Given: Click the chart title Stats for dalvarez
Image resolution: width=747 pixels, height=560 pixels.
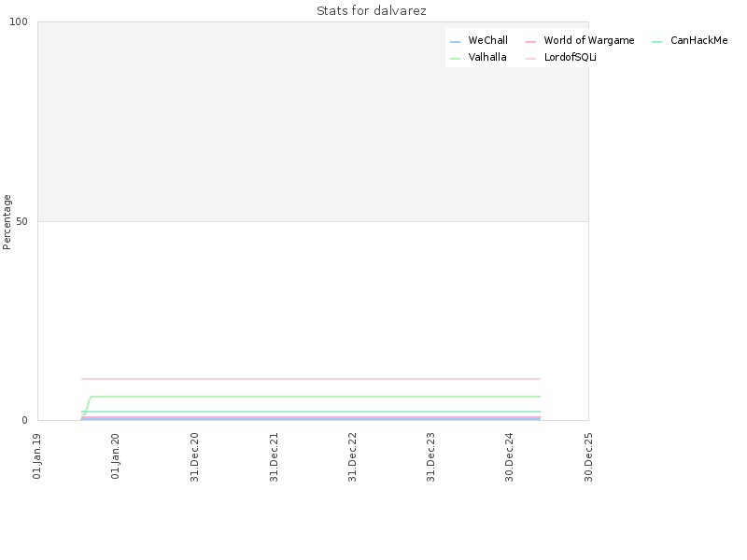Looking at the screenshot, I should tap(372, 10).
